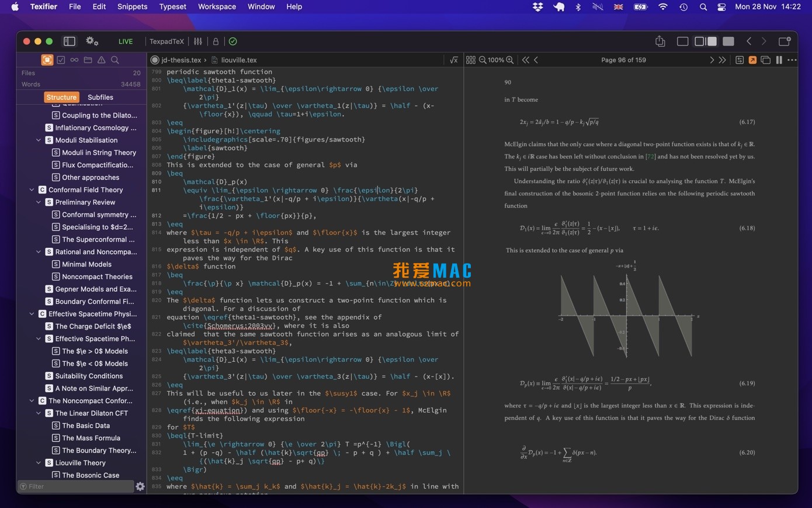
Task: Click the orange jump-to-source sync icon
Action: point(753,60)
